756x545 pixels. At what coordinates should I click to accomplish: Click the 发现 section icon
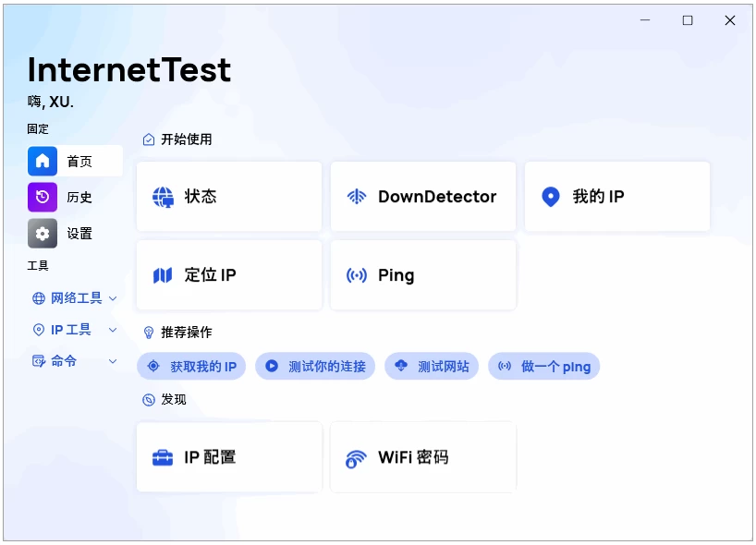pos(148,399)
